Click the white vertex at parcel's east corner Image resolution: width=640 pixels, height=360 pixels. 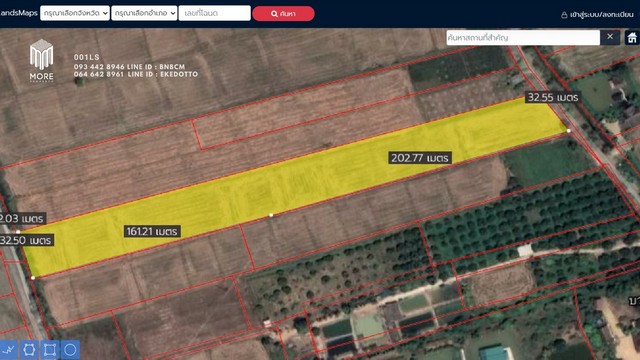(x=569, y=131)
